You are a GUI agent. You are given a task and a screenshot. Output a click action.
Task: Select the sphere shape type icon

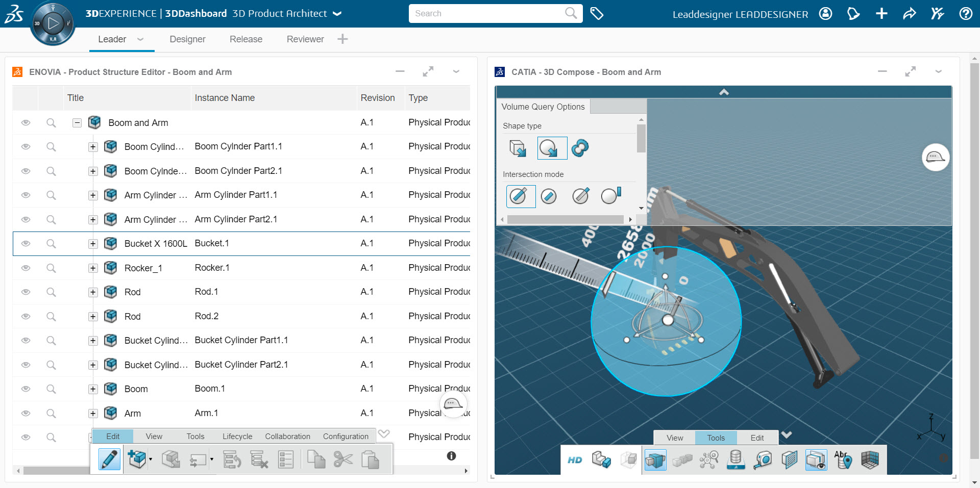pos(552,148)
